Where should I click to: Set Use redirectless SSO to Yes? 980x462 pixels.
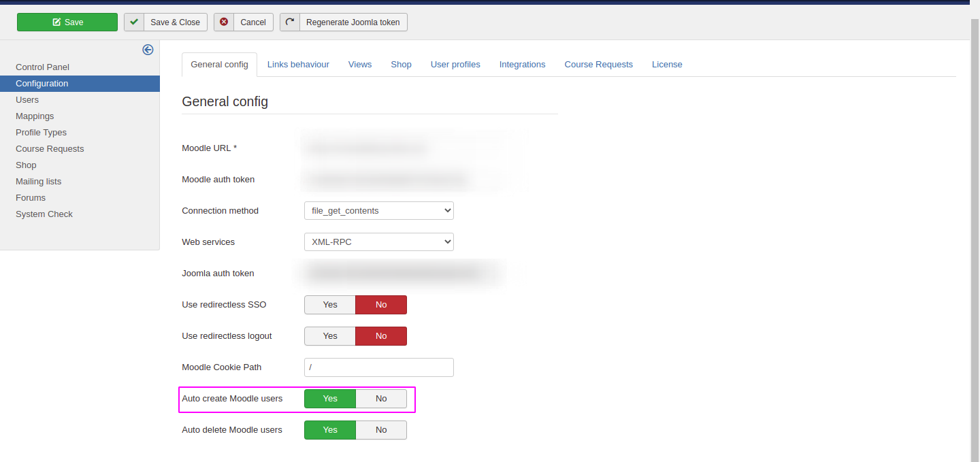coord(330,305)
